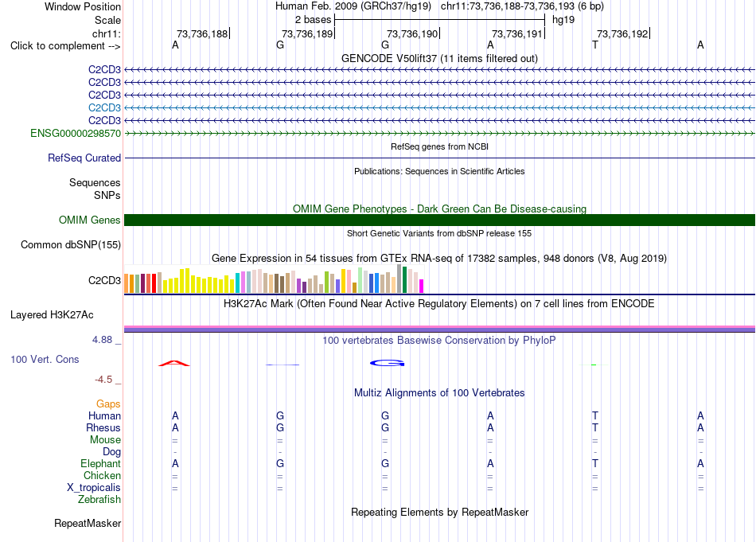Select the Mouse alignment row label
756x542 pixels.
pos(105,440)
